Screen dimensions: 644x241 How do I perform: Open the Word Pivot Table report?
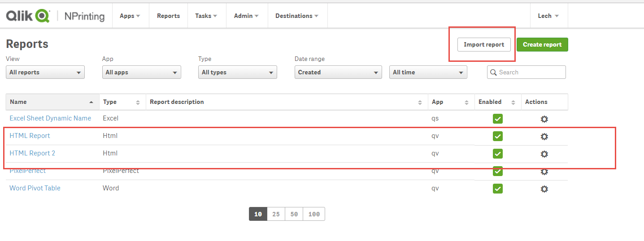click(35, 188)
